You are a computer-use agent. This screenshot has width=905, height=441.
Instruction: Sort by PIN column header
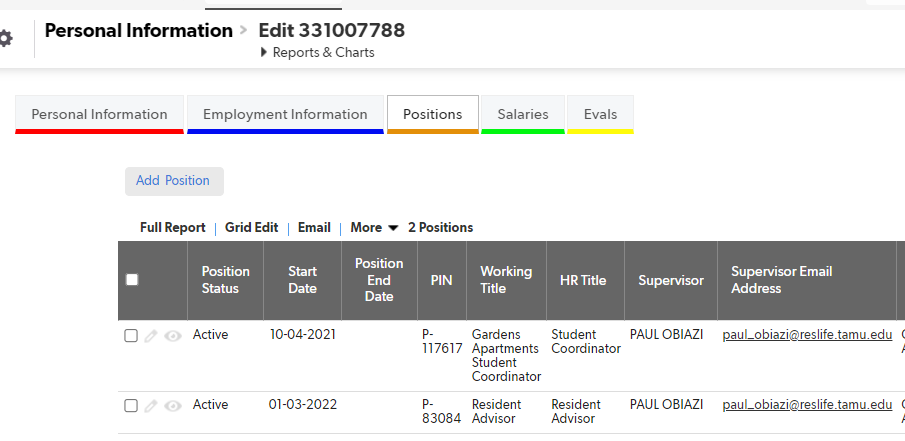click(442, 281)
